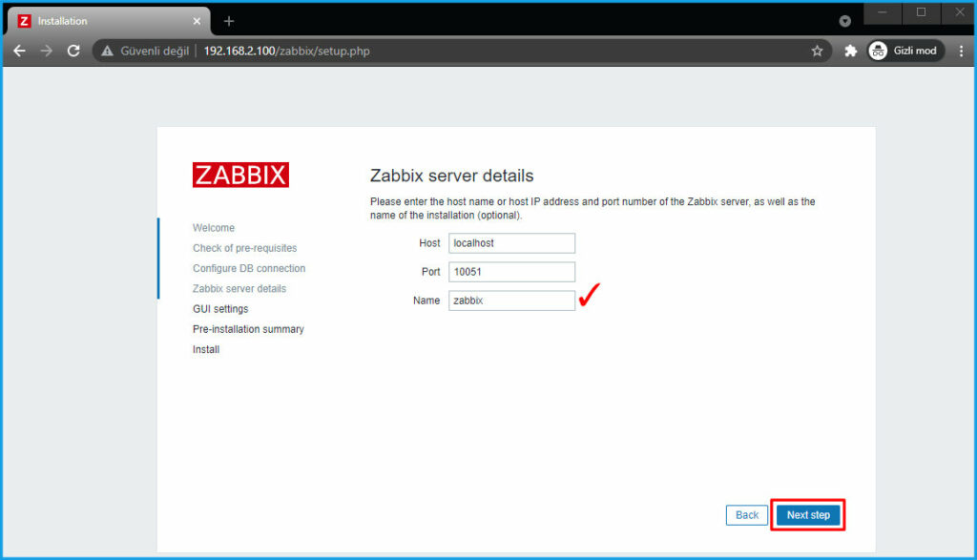Viewport: 977px width, 560px height.
Task: Click the not-secure warning triangle icon
Action: [107, 52]
